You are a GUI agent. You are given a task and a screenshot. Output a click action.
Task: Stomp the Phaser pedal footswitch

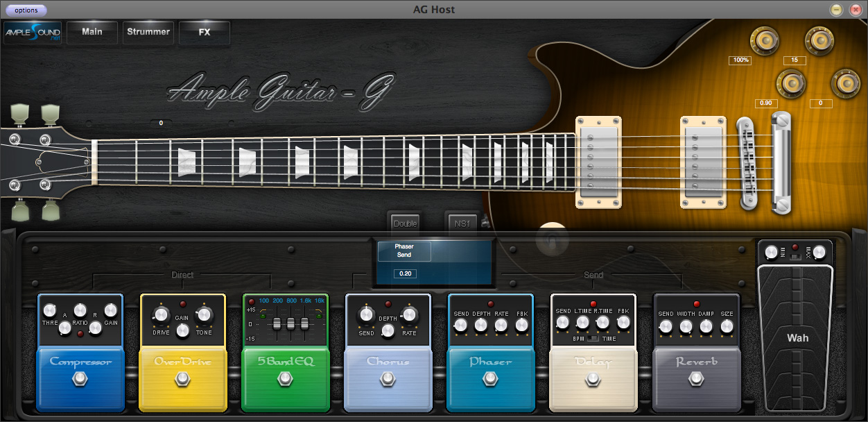pyautogui.click(x=491, y=379)
